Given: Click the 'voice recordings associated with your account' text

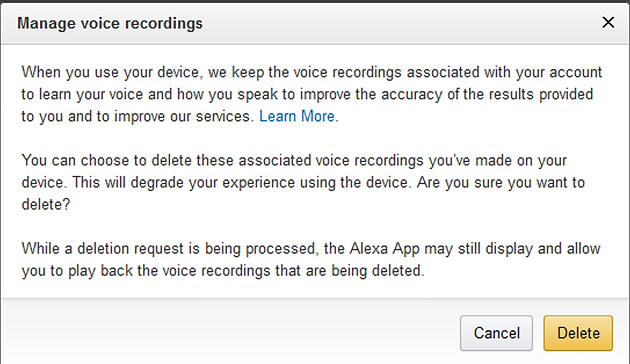Looking at the screenshot, I should click(x=448, y=72).
